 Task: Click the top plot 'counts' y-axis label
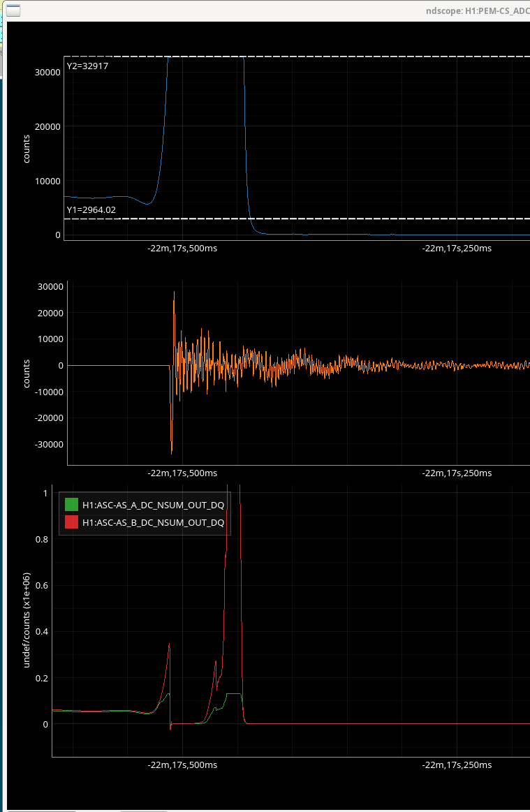(x=27, y=149)
